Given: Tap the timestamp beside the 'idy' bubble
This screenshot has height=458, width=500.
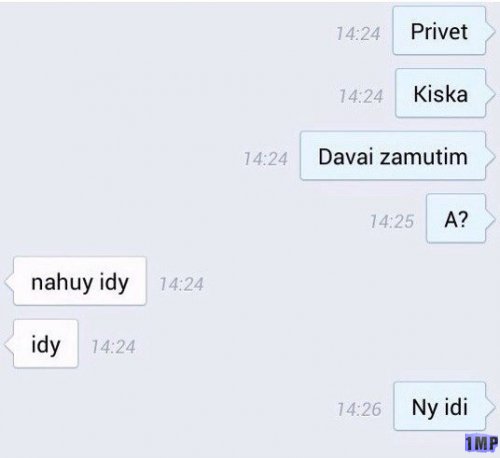Looking at the screenshot, I should point(114,347).
